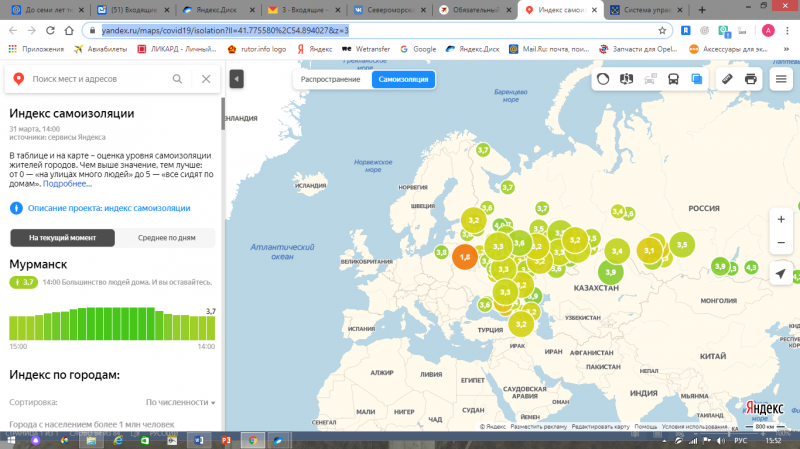Viewport: 800px width, 449px height.
Task: Switch to На текущий момент view
Action: pyautogui.click(x=62, y=238)
